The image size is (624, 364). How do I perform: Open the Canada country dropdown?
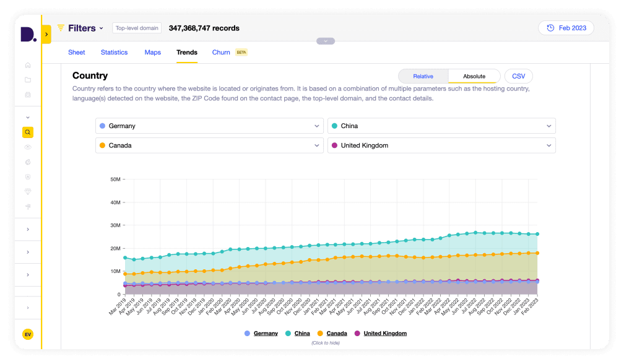209,145
